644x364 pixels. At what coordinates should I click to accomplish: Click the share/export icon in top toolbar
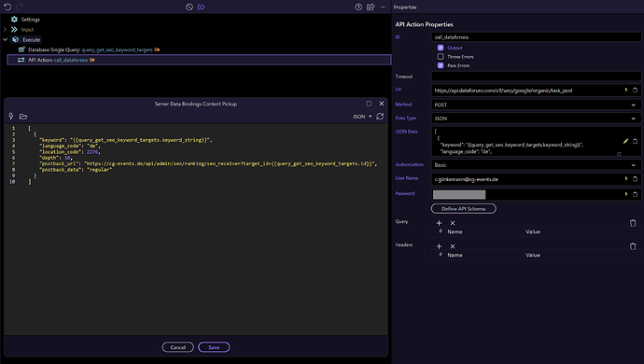(x=371, y=7)
